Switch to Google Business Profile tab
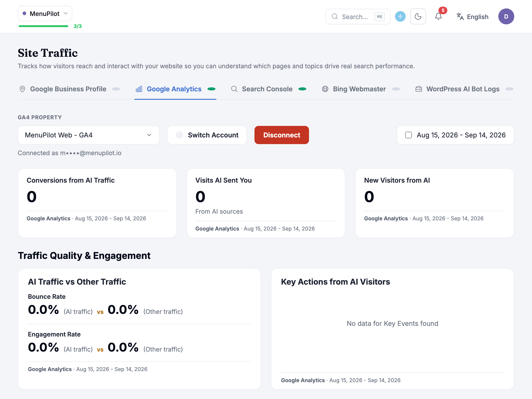This screenshot has width=532, height=399. click(70, 89)
